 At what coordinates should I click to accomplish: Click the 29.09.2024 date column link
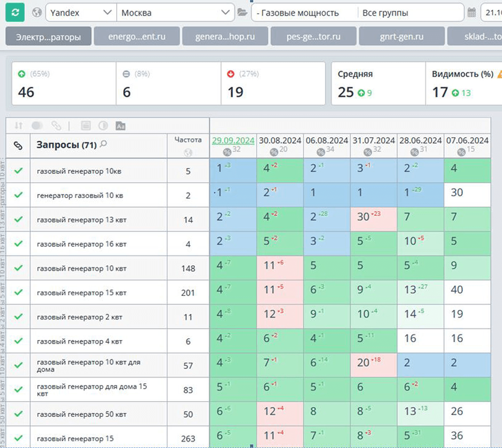click(233, 140)
